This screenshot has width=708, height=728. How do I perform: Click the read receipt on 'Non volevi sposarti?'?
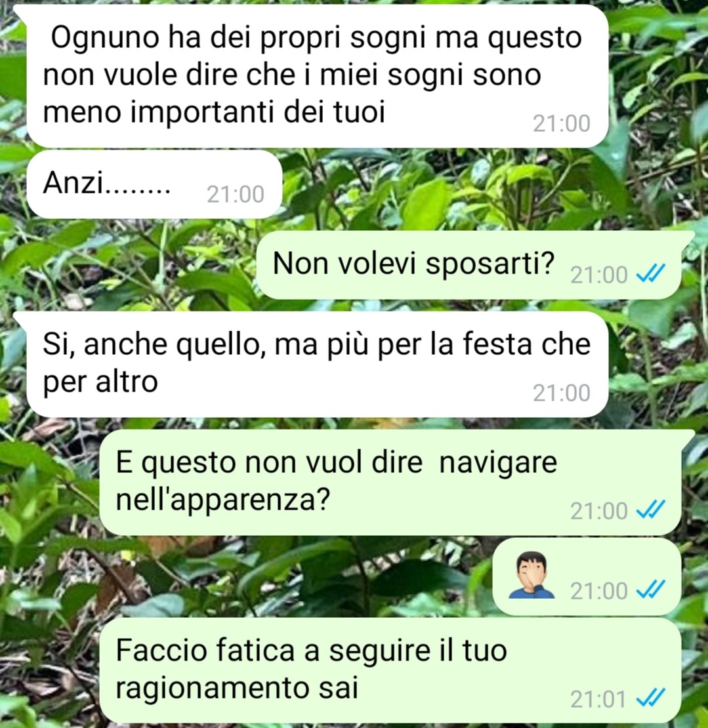point(650,273)
